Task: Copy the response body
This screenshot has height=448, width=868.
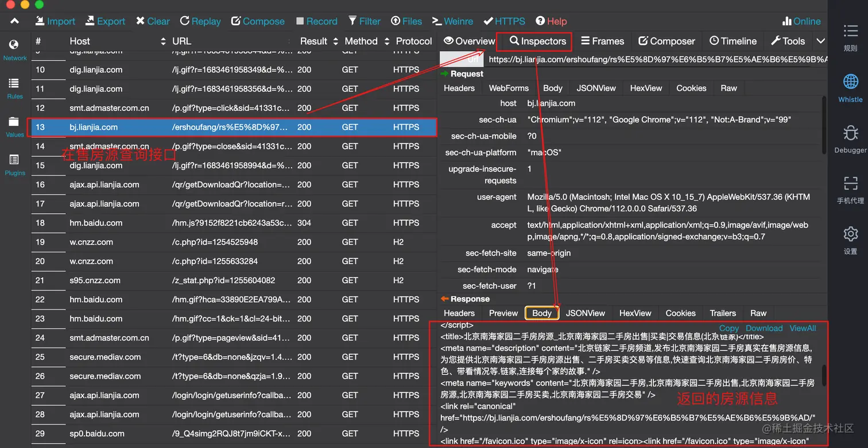Action: pyautogui.click(x=729, y=329)
